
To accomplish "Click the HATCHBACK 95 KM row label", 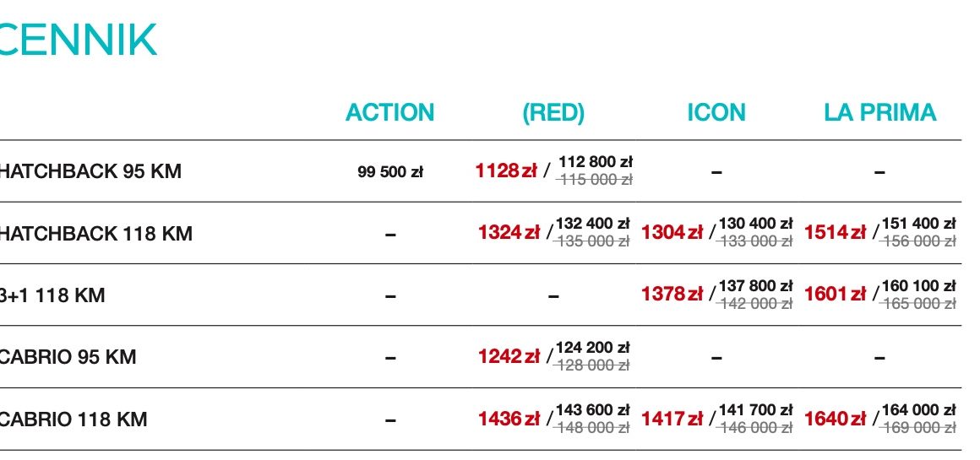I will [90, 171].
